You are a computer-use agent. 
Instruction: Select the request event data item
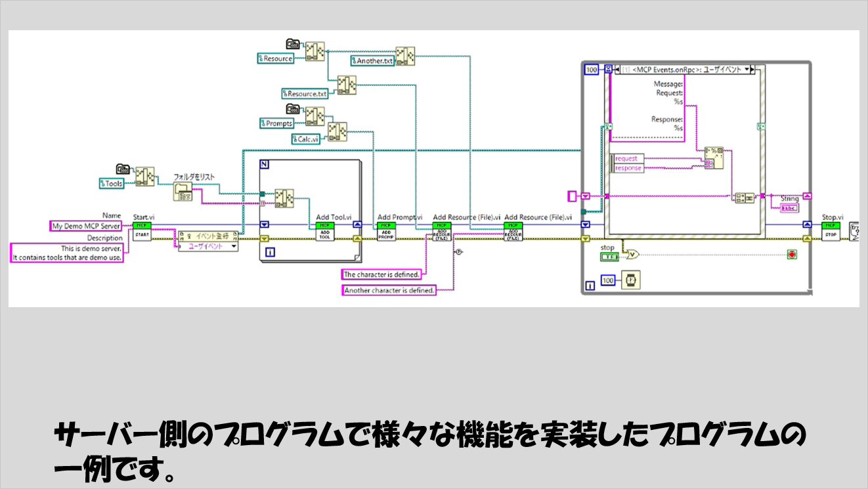click(x=628, y=158)
